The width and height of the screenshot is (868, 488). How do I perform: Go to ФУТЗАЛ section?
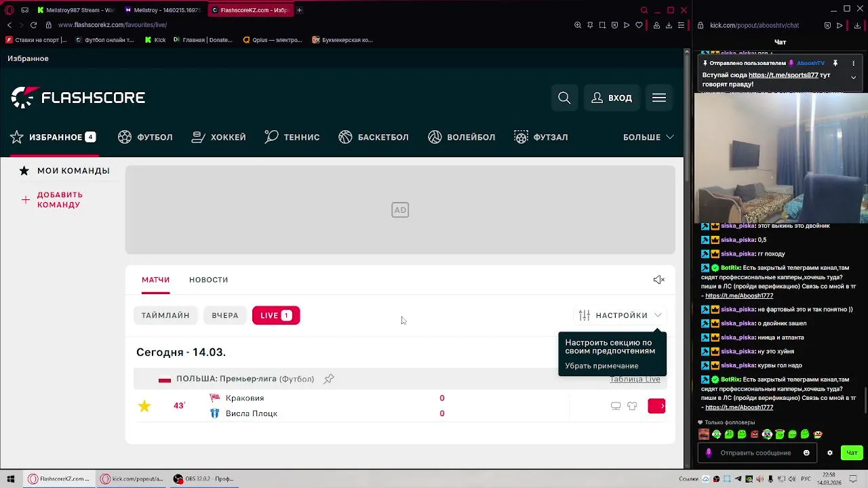tap(541, 137)
